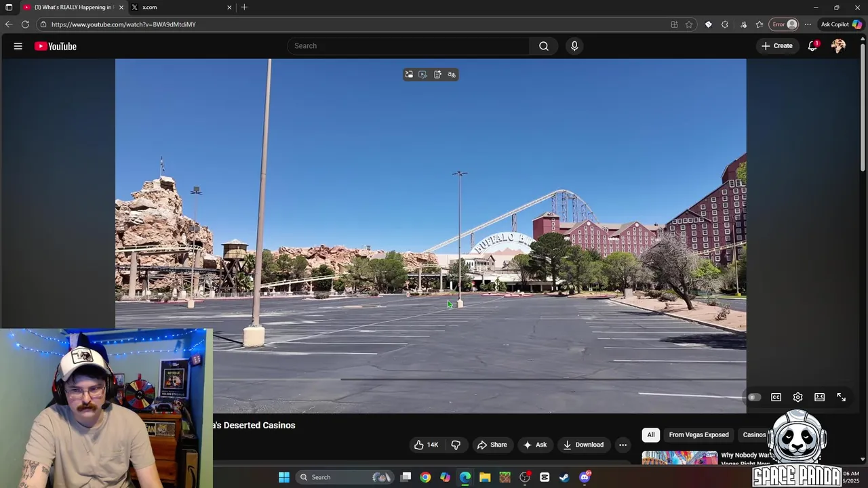The width and height of the screenshot is (868, 488).
Task: Click the video enhance overlay icon
Action: coord(423,75)
